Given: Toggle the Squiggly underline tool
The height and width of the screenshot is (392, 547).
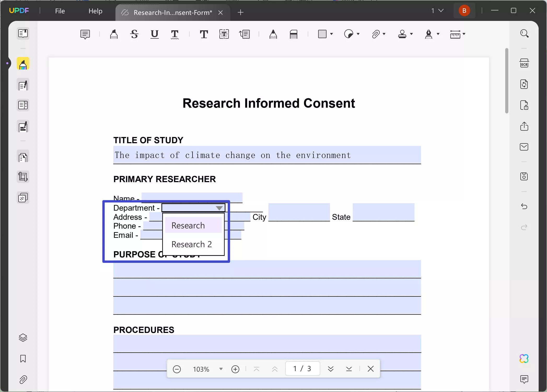Looking at the screenshot, I should click(x=175, y=34).
